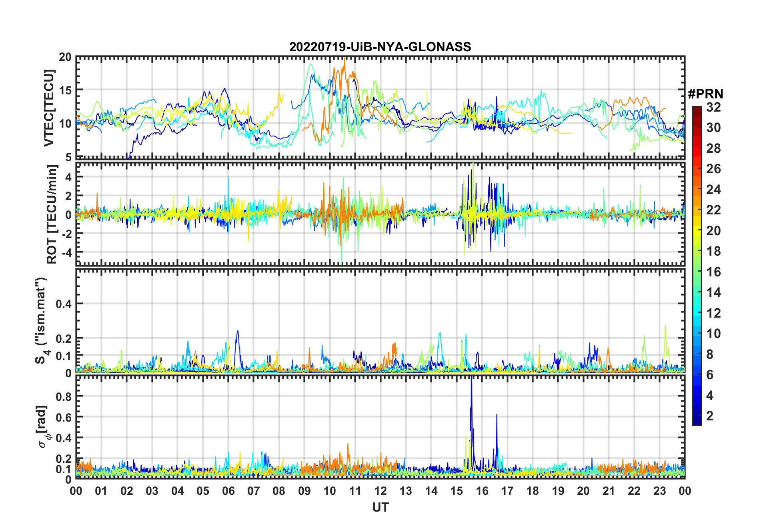Select colorbar tick label "26"
761x532 pixels.
[713, 169]
